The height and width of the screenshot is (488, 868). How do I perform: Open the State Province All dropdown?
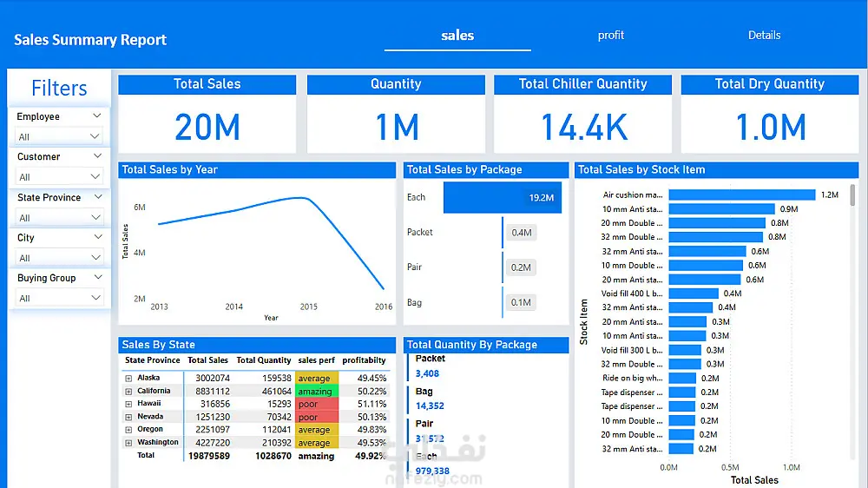click(x=59, y=217)
